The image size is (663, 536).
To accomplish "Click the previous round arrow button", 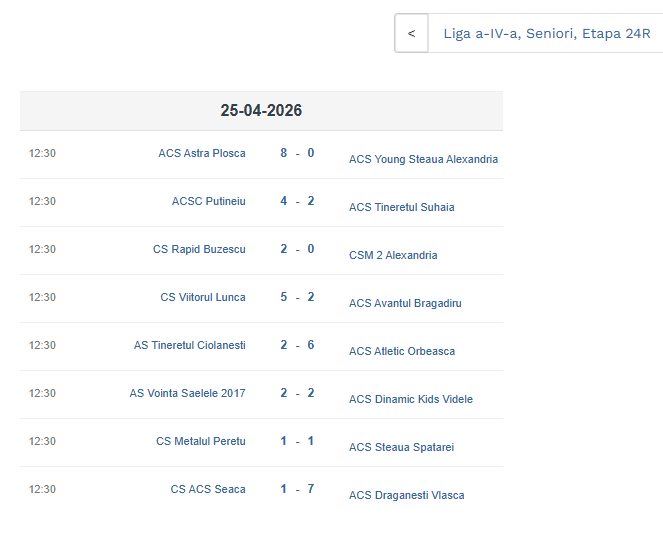I will [x=411, y=33].
